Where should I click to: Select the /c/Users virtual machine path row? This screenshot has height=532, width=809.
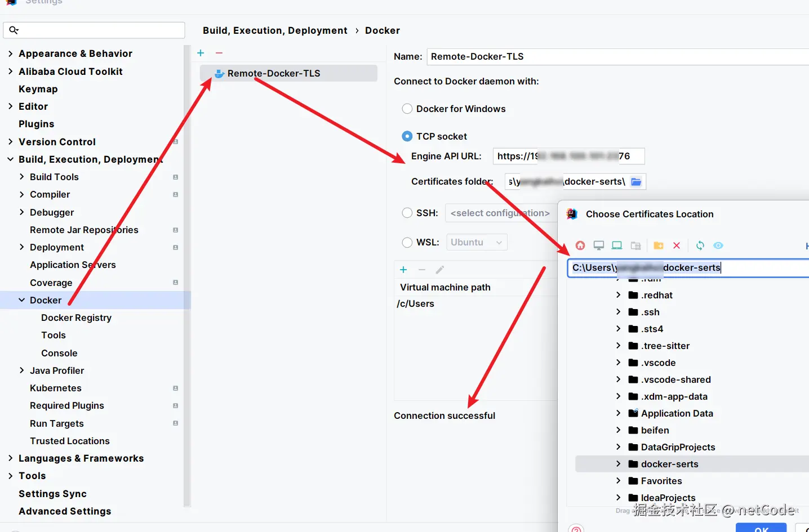click(x=475, y=303)
